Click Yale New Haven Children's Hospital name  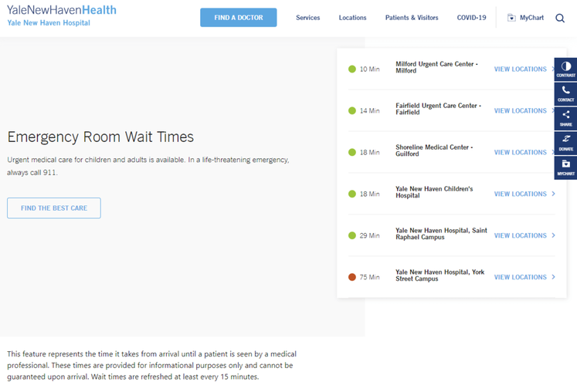click(x=434, y=192)
